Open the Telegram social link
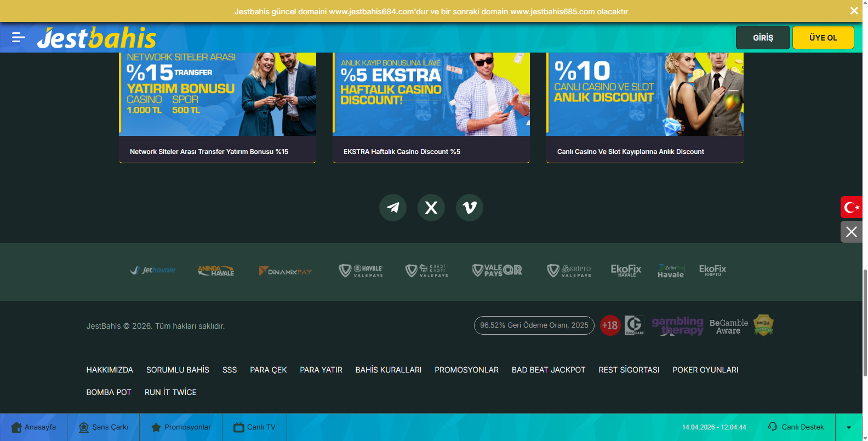 [x=393, y=208]
